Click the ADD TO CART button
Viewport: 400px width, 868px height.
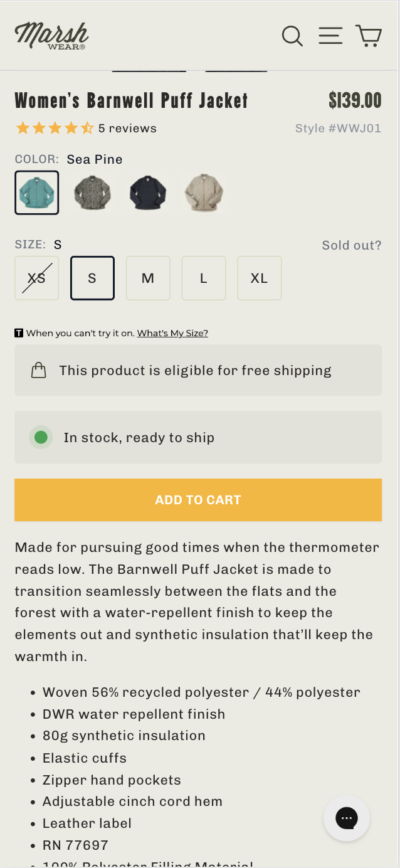point(198,499)
